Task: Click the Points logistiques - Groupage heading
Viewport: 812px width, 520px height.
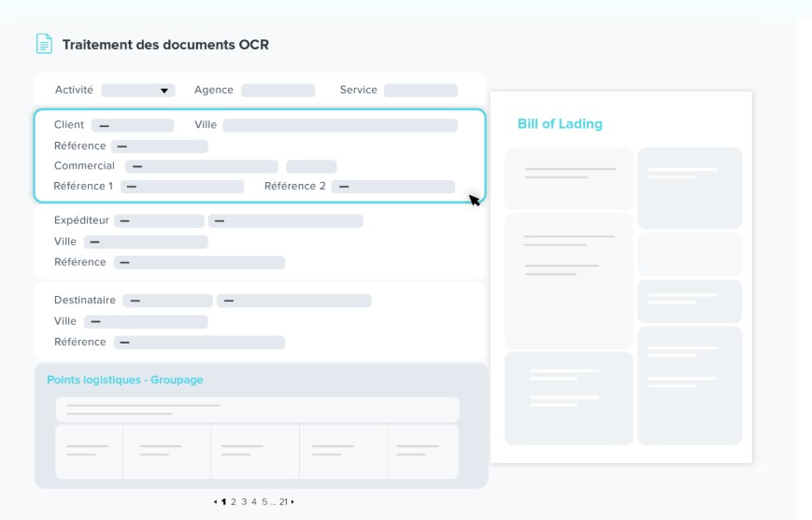Action: [125, 380]
